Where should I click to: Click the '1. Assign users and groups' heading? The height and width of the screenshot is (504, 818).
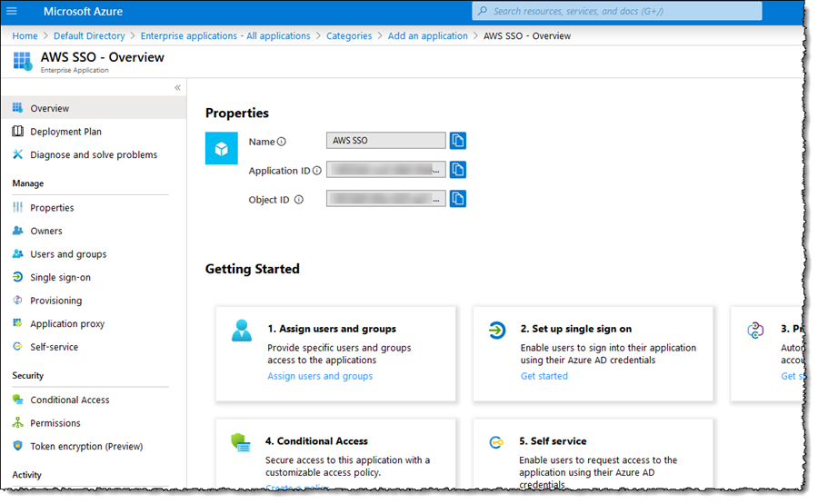tap(332, 329)
